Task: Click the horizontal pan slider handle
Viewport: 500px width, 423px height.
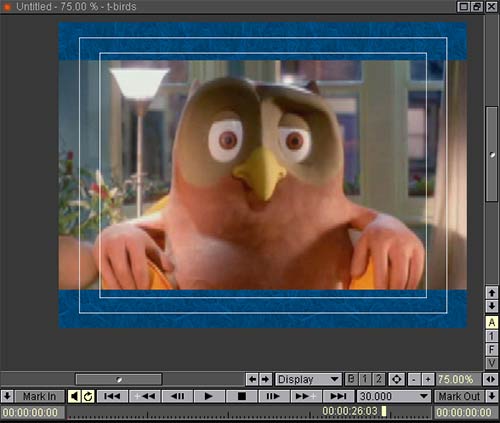Action: (x=119, y=379)
